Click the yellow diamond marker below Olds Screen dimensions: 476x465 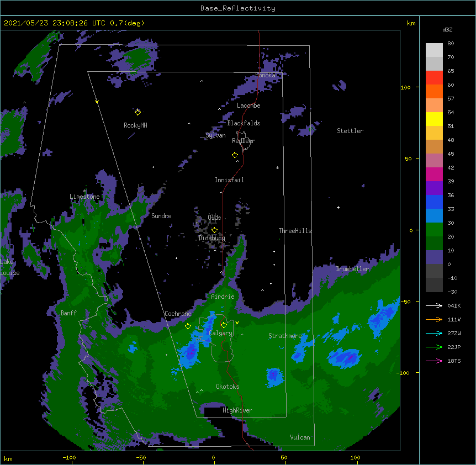[214, 230]
